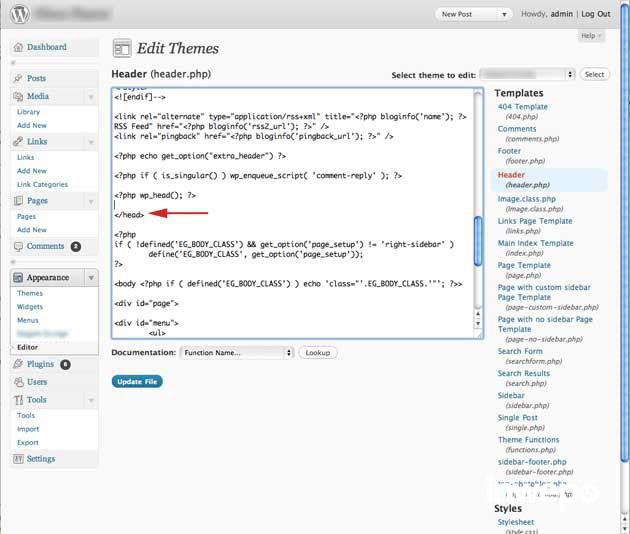Collapse the Media menu arrow
Screen dimensions: 630x534
click(91, 97)
